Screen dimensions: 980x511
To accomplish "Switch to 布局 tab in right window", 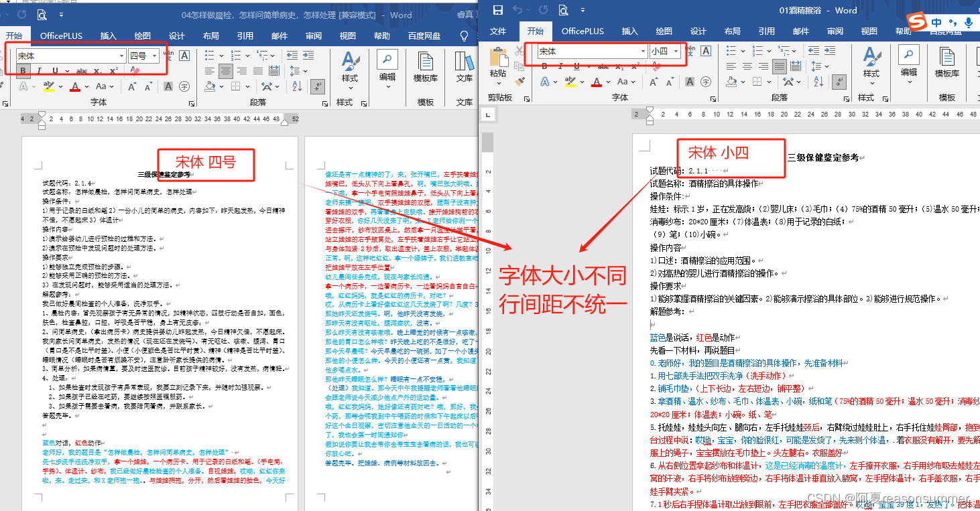I will tap(733, 31).
